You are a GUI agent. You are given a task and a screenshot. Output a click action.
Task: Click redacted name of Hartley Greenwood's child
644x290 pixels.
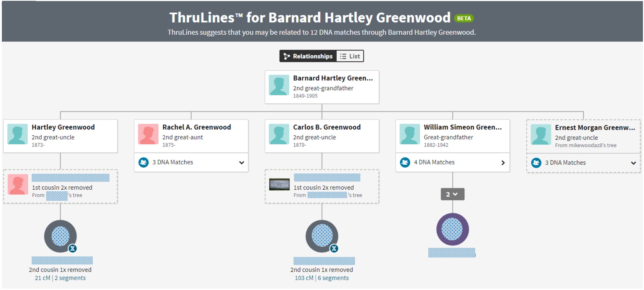point(71,178)
